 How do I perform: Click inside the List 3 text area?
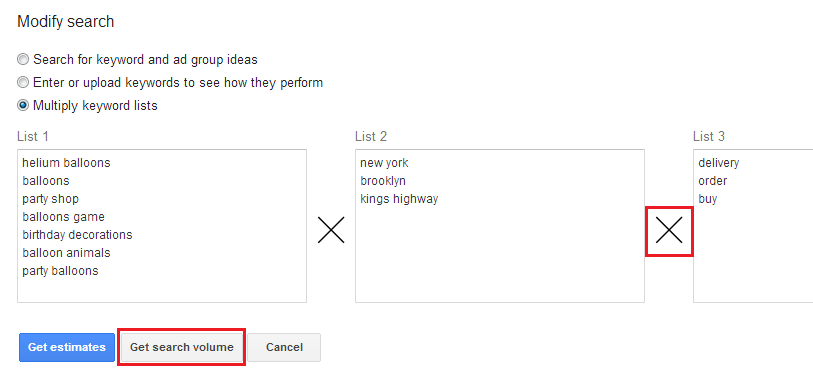click(753, 226)
